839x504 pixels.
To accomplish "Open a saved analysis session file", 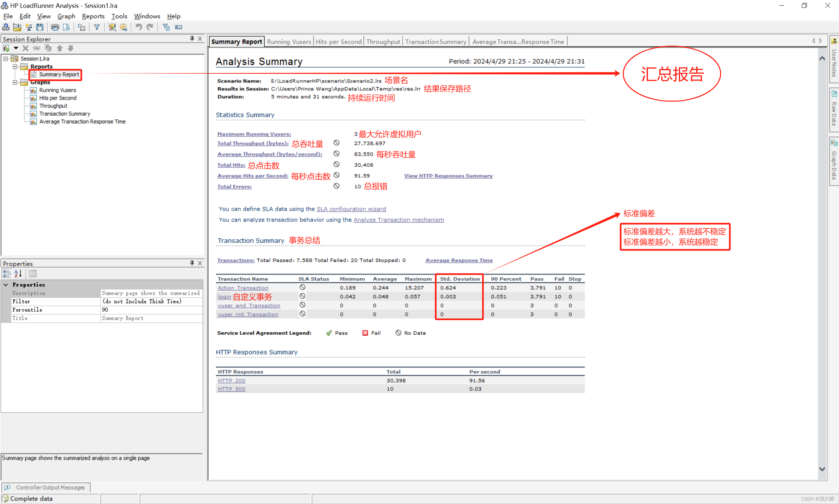I will click(x=17, y=27).
